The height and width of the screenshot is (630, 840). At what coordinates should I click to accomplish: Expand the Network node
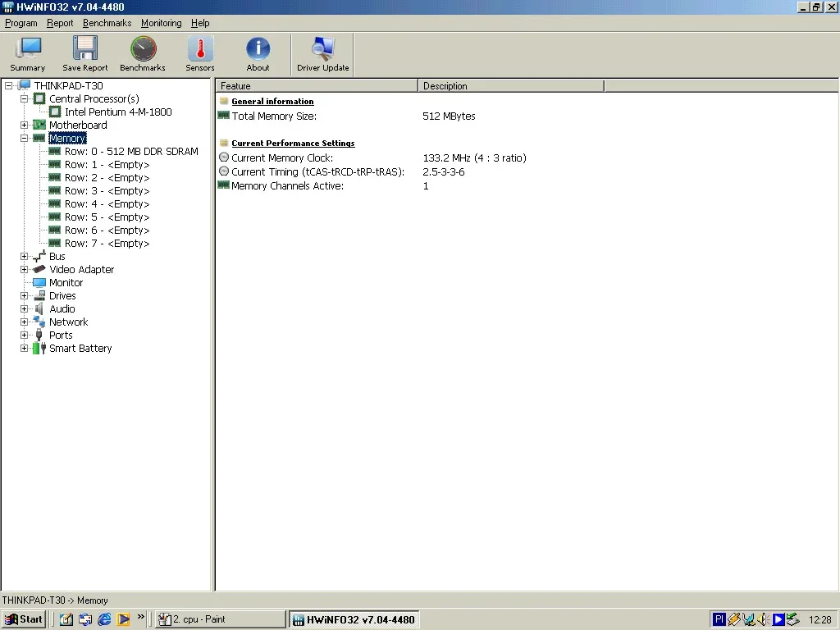[x=24, y=322]
